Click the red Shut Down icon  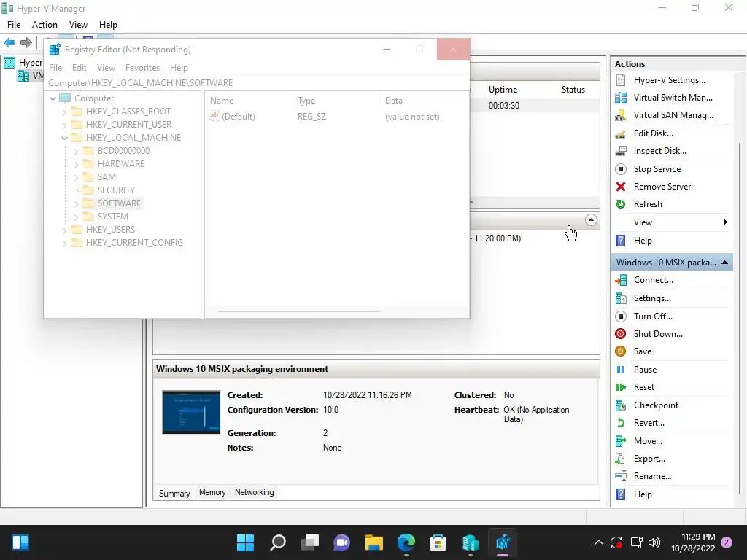[x=621, y=334]
